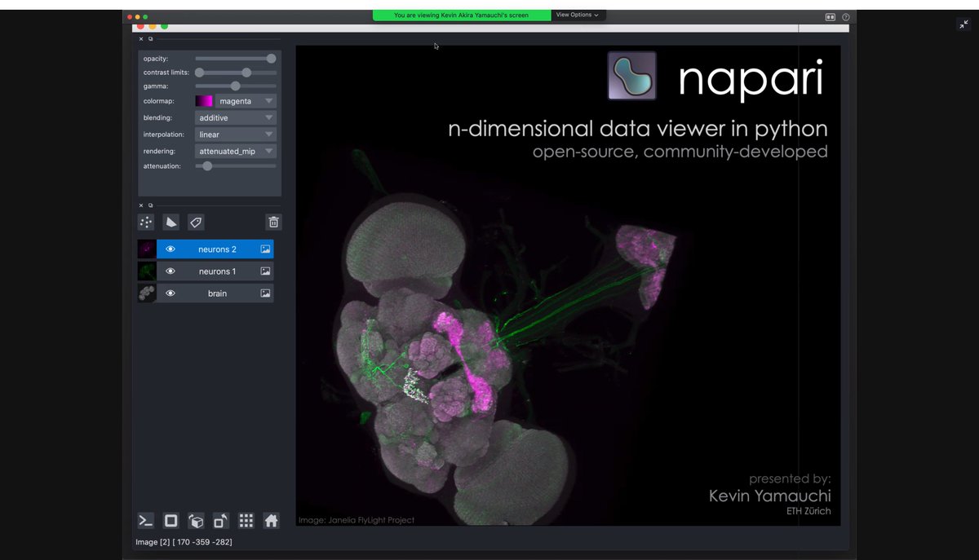Open the rendering dropdown set to attenuated_mip
This screenshot has width=979, height=560.
(236, 152)
